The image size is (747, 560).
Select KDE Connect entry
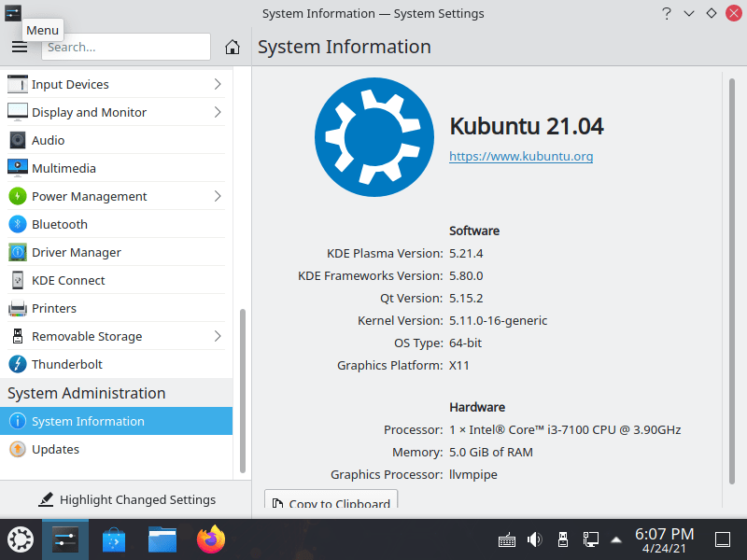[116, 280]
